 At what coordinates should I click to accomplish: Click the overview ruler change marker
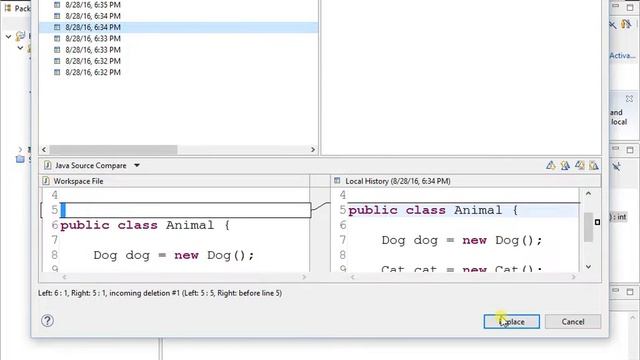pos(597,222)
